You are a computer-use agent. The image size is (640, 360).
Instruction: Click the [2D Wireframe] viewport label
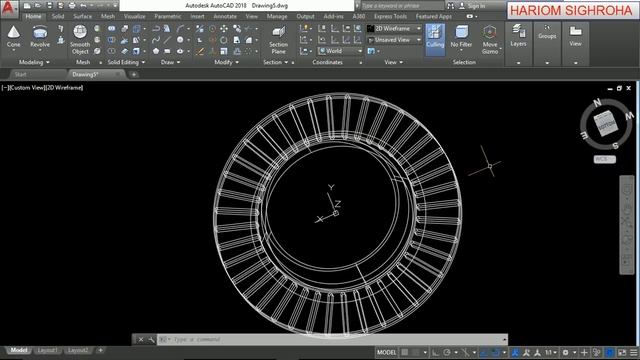[x=63, y=87]
